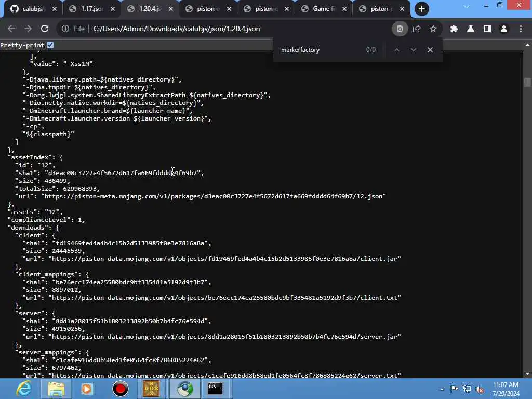Open File Explorer from taskbar
Image resolution: width=532 pixels, height=399 pixels.
tap(56, 389)
